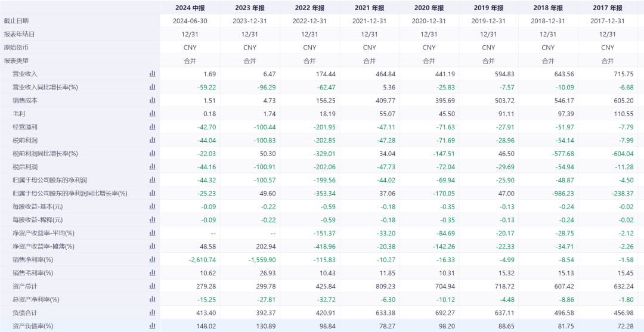Click the chart icon for 销售净利率(%)

coord(152,259)
